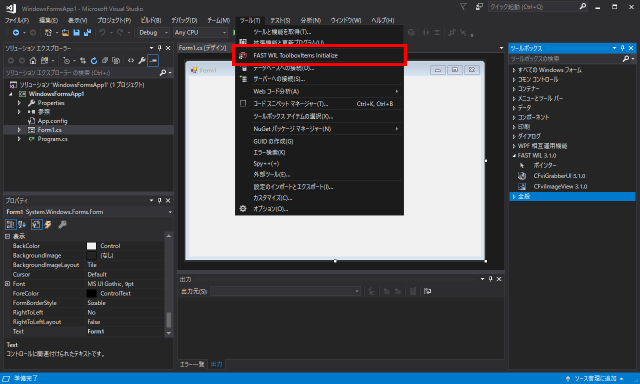
Task: Expand the コモン コントロール toolbox group
Action: coord(514,80)
